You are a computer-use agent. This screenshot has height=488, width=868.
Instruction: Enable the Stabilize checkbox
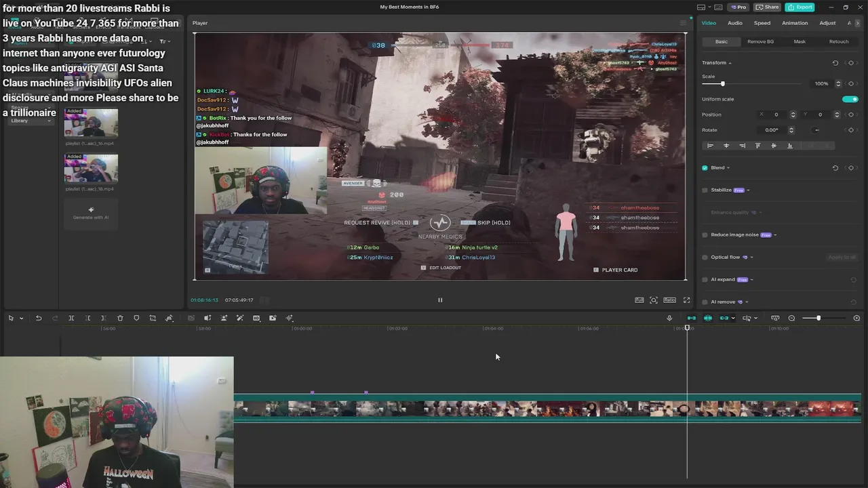tap(705, 190)
